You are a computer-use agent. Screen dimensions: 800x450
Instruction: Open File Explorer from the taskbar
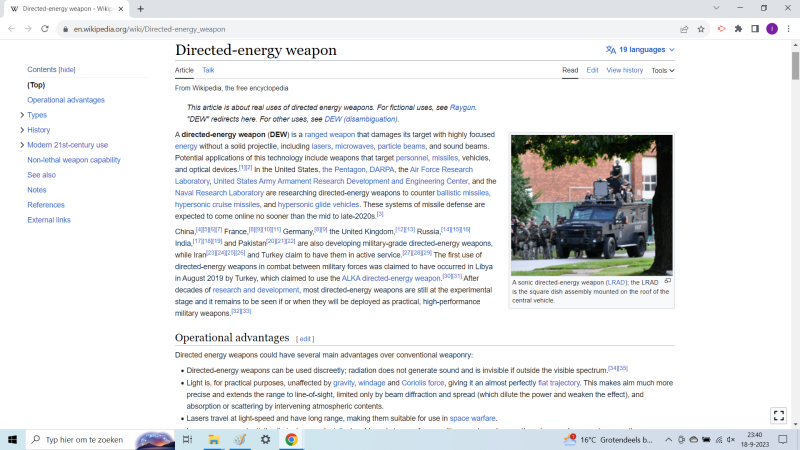214,439
